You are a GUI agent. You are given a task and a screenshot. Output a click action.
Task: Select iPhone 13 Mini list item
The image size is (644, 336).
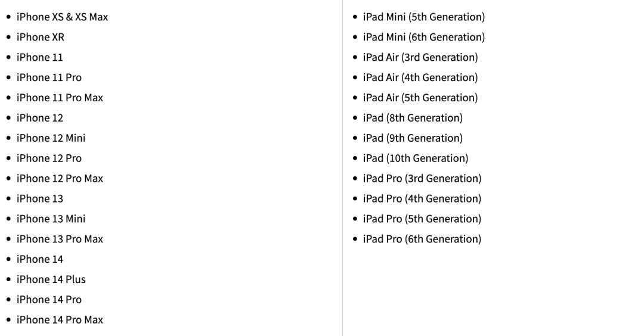tap(51, 219)
